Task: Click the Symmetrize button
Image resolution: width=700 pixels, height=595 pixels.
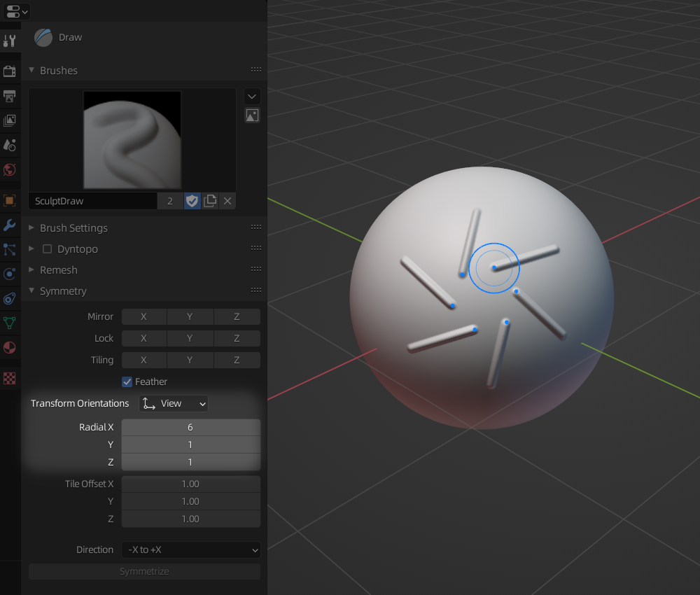Action: (144, 571)
